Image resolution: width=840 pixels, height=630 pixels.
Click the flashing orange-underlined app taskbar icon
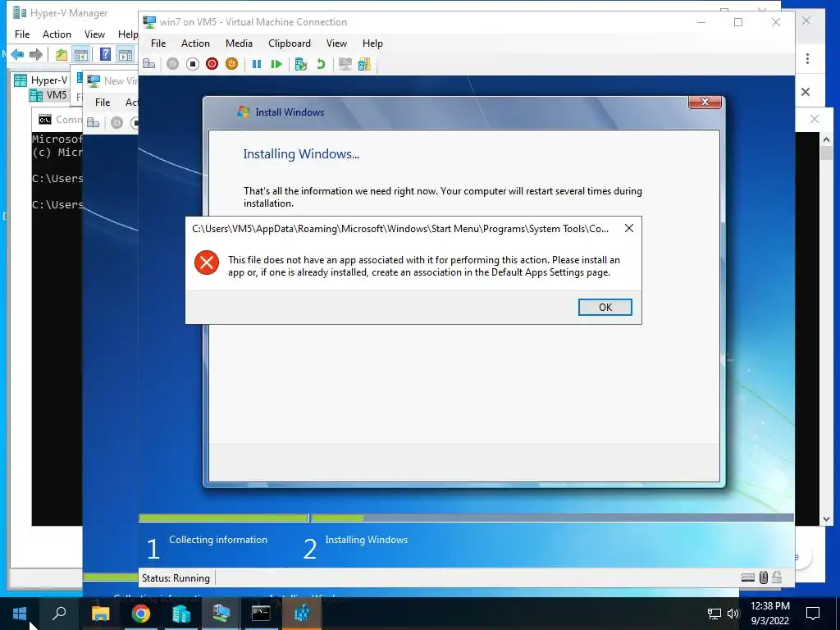302,614
